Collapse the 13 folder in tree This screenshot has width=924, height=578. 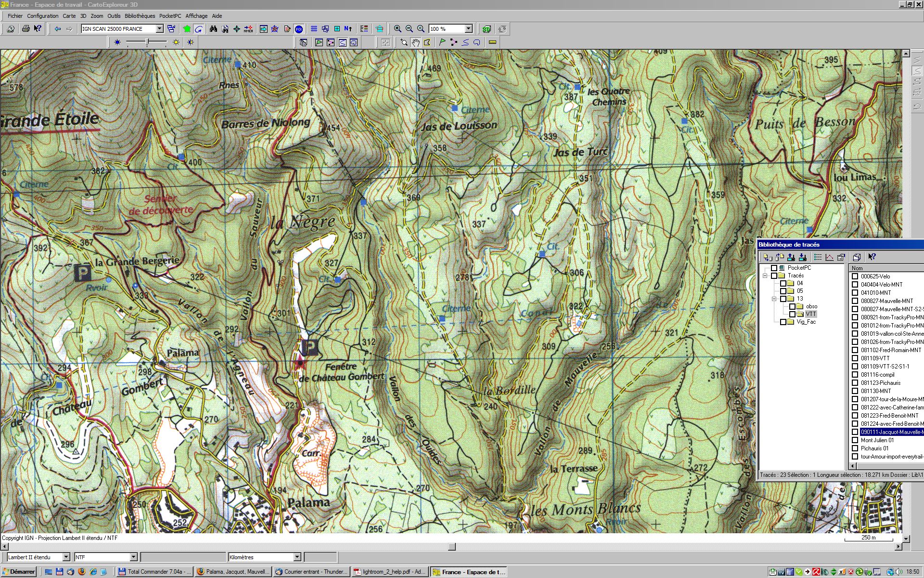click(774, 299)
